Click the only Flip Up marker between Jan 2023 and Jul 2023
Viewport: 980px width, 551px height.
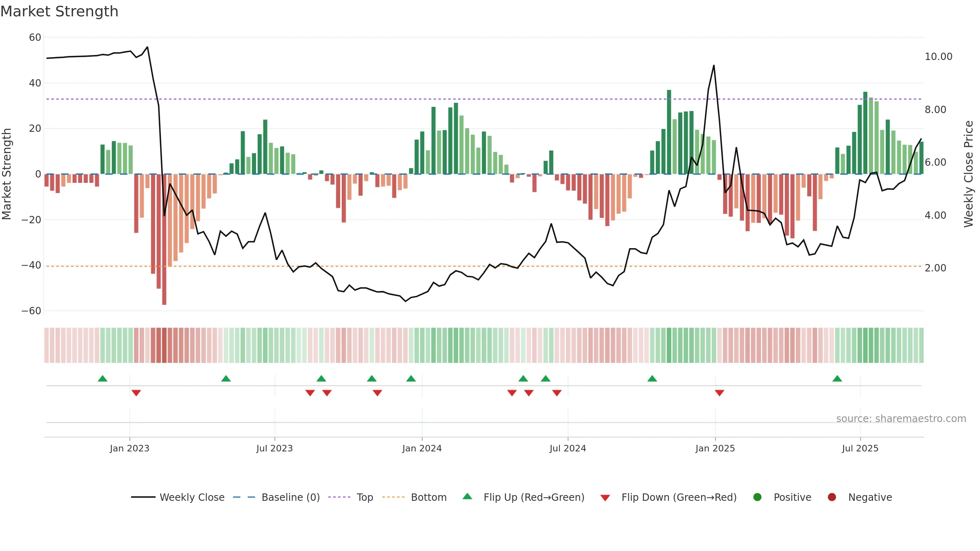pos(226,378)
